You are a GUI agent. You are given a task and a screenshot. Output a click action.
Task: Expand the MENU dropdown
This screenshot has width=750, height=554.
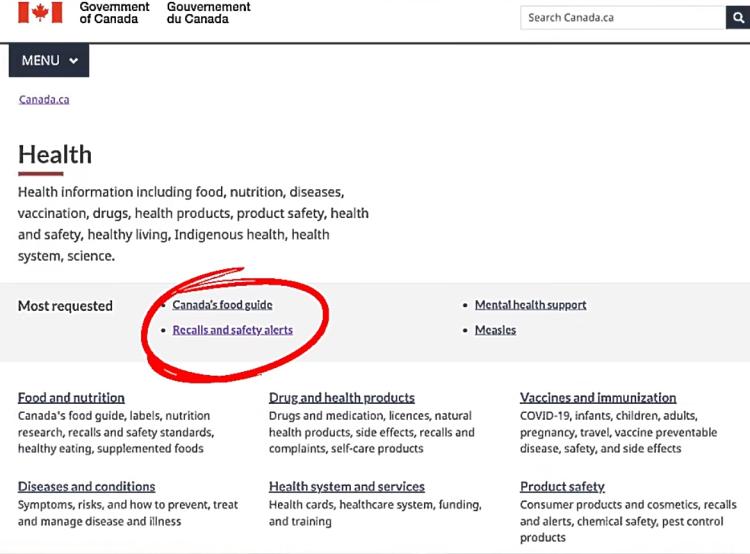tap(49, 60)
